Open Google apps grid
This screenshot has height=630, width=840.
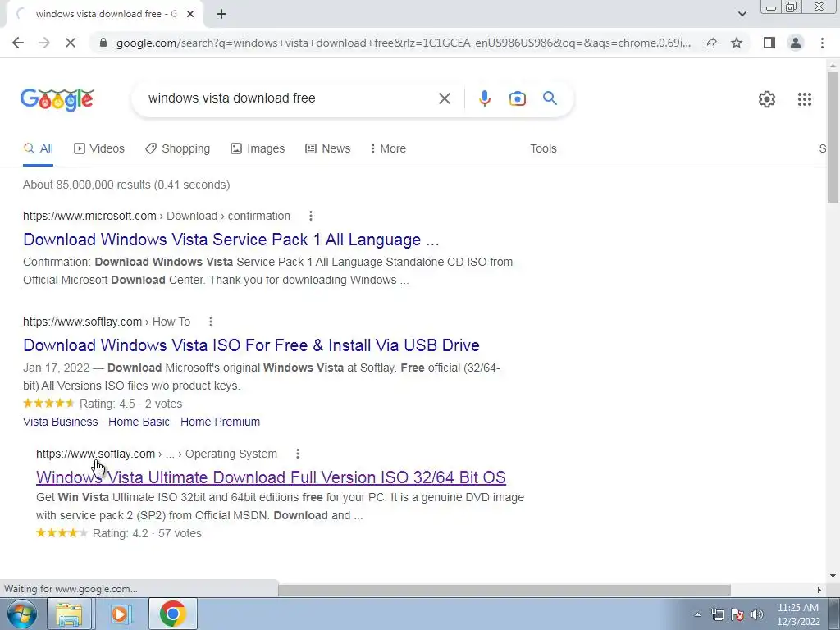804,99
